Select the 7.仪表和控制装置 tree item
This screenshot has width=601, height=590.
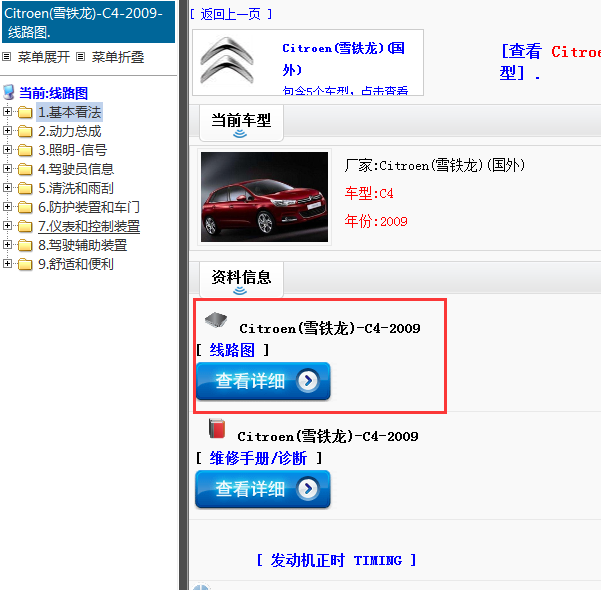[x=89, y=227]
